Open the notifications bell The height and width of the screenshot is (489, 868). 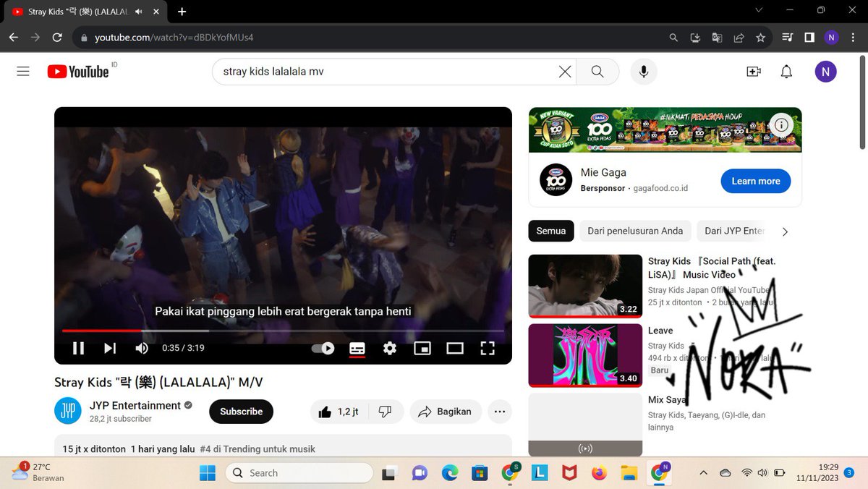(x=786, y=72)
